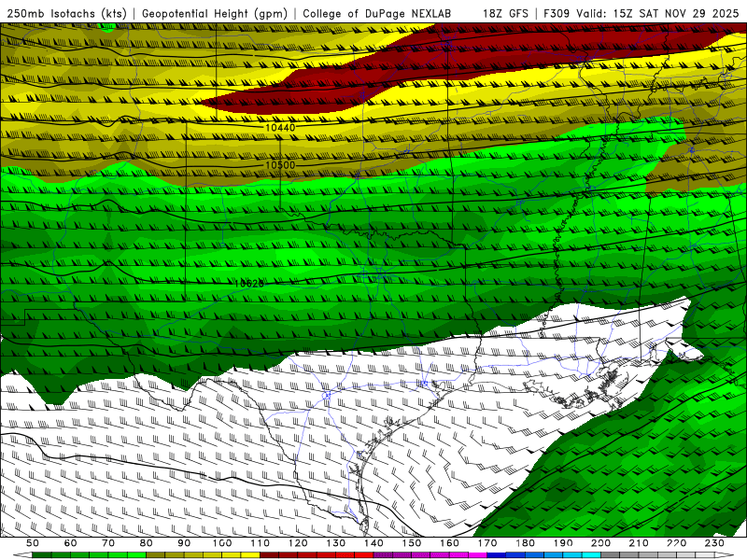Click the 'Geopotential Height (gpm)' title text
This screenshot has width=747, height=560.
click(215, 13)
